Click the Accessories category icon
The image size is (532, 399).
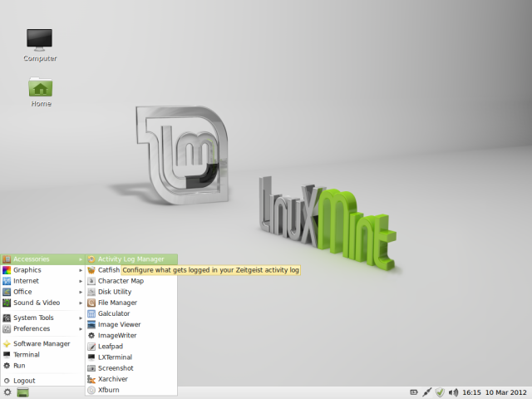[7, 259]
